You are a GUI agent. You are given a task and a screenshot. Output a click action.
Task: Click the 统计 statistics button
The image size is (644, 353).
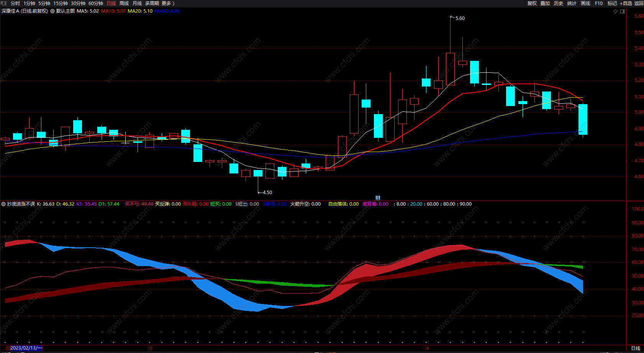pyautogui.click(x=572, y=3)
